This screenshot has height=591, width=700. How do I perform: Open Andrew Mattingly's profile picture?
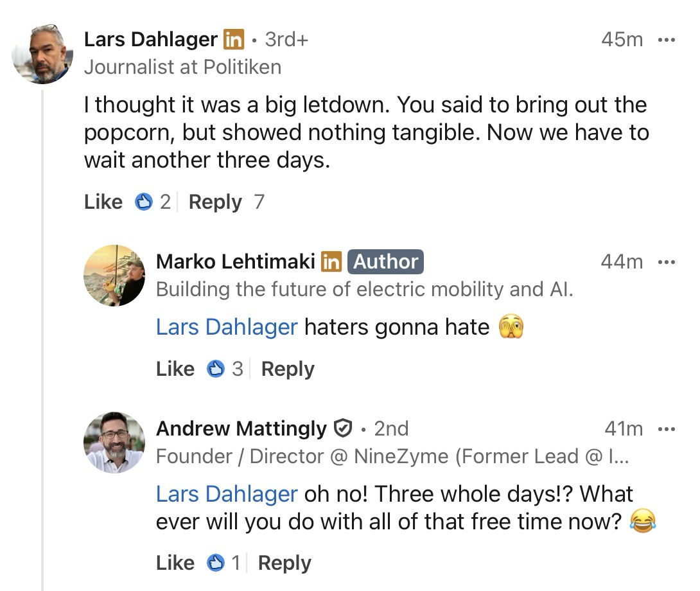click(114, 443)
